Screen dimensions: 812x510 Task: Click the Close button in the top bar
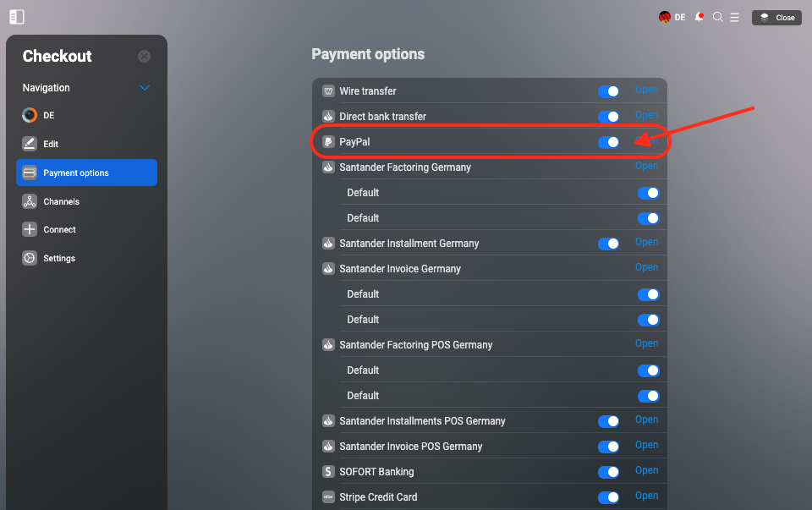click(776, 18)
